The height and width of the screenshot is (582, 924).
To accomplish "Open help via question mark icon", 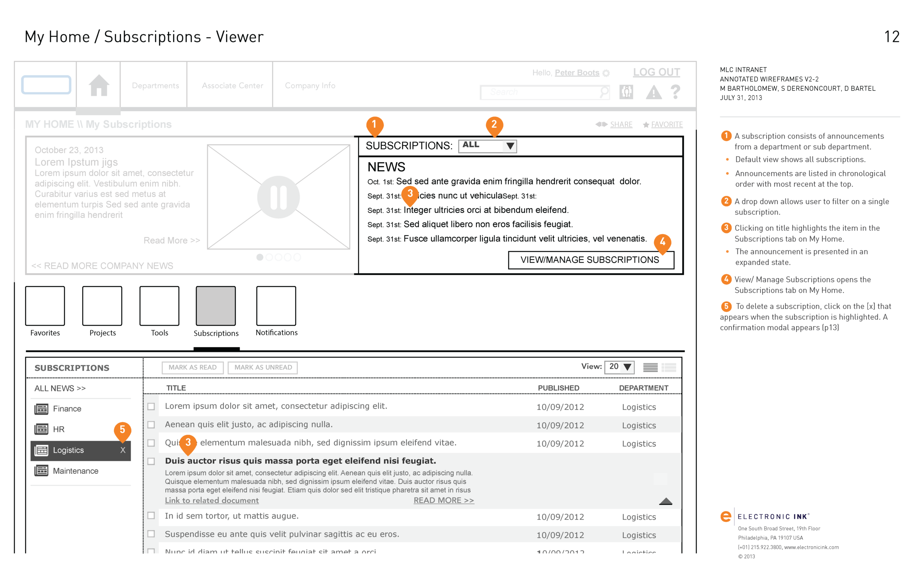I will pos(675,92).
